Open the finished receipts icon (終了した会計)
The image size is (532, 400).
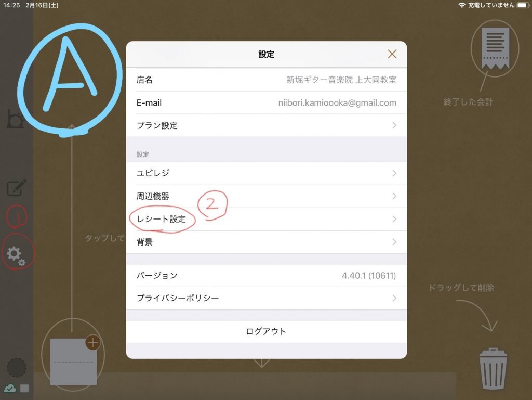point(494,48)
